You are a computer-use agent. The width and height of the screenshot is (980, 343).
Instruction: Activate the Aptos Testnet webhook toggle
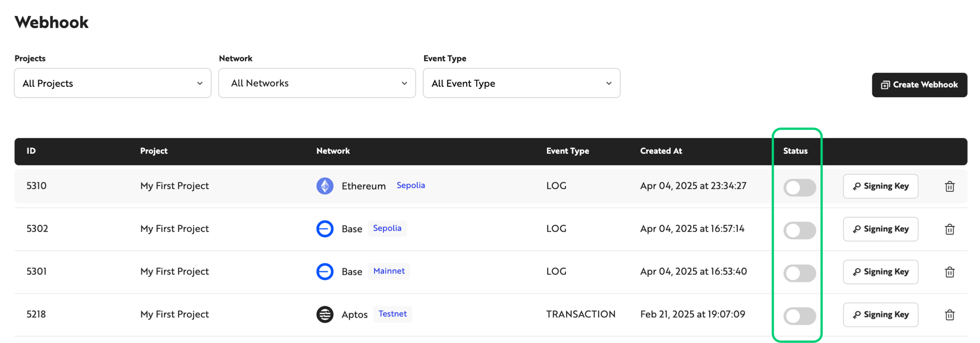click(x=799, y=316)
